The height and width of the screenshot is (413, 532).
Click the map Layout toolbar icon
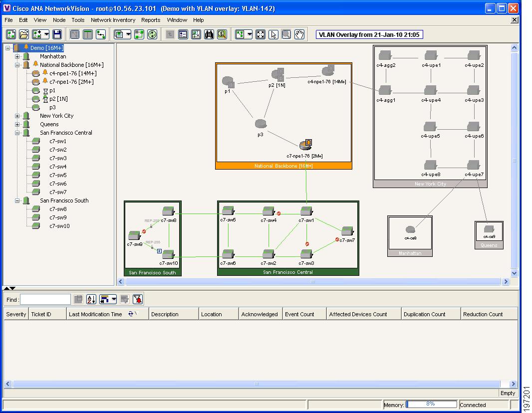pyautogui.click(x=240, y=34)
